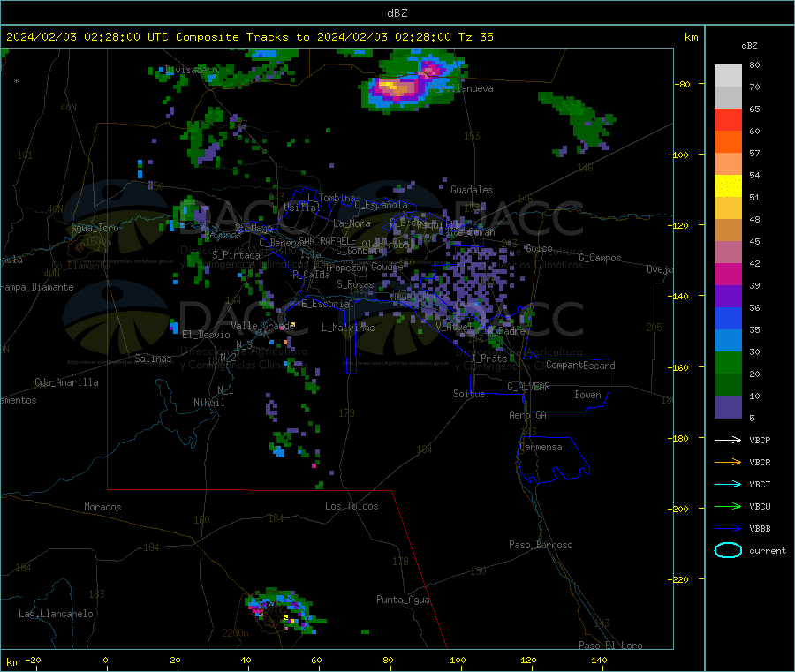Click the 'Composite Tracks to' header text

[242, 37]
